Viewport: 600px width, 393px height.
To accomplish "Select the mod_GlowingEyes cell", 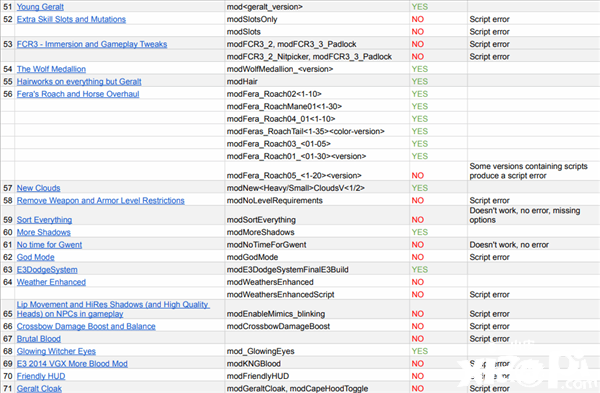I will click(317, 351).
